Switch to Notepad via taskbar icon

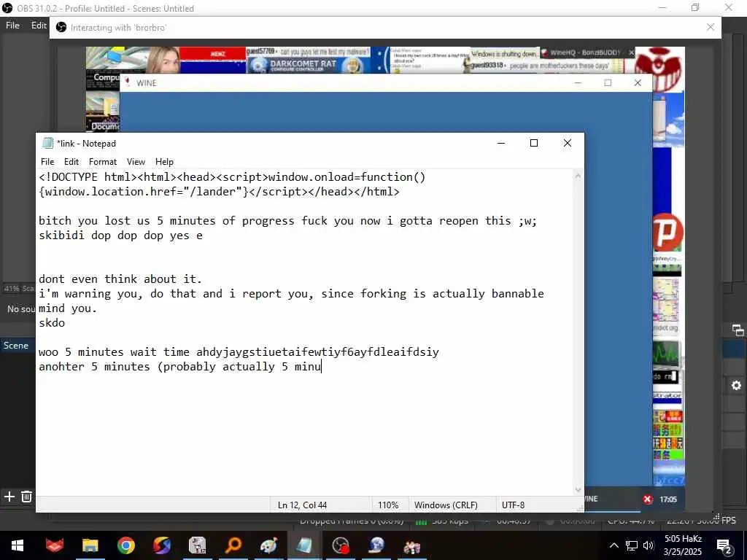305,545
